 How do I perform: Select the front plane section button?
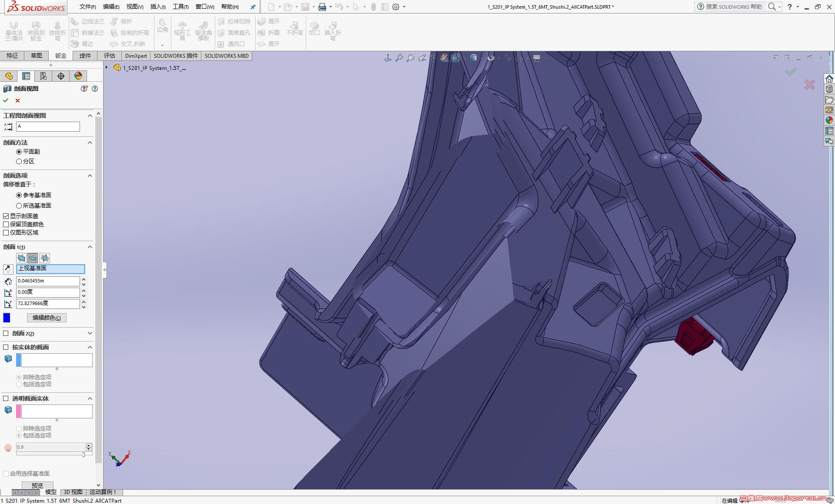[x=21, y=258]
